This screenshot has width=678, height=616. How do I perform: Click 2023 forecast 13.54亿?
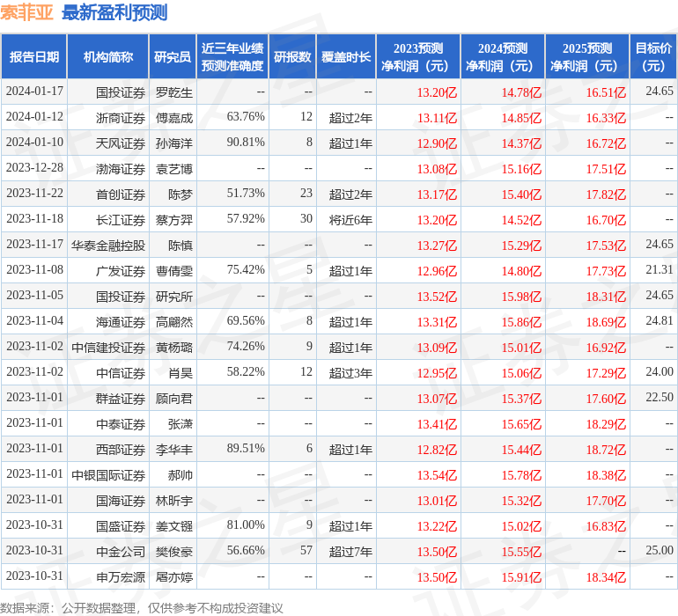437,475
